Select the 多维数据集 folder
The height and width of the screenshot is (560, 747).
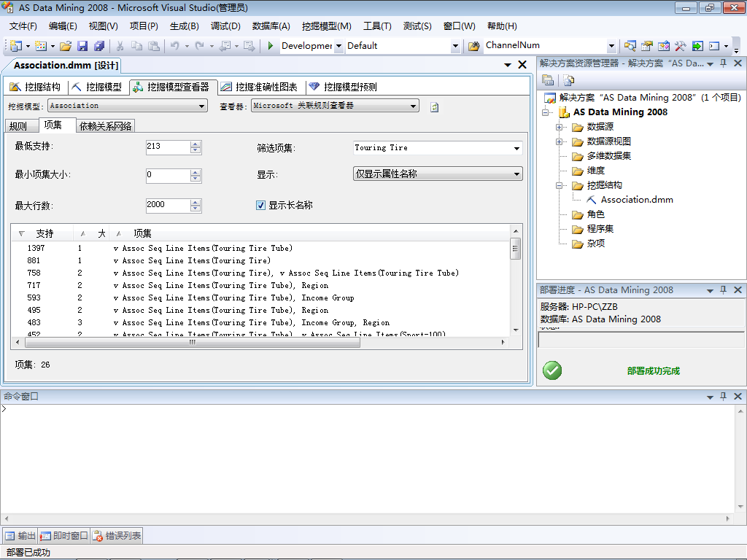[608, 156]
